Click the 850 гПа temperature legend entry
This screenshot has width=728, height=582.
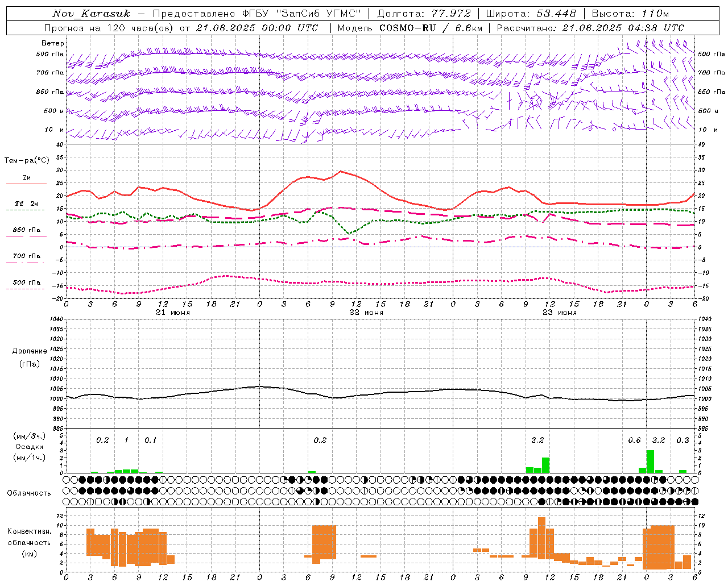click(26, 230)
